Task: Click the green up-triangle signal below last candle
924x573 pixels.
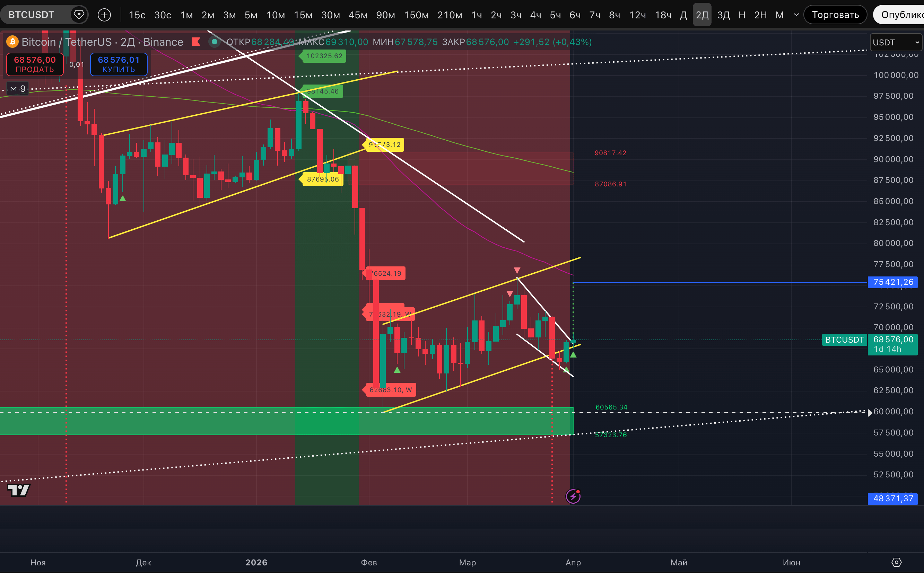Action: pos(573,355)
